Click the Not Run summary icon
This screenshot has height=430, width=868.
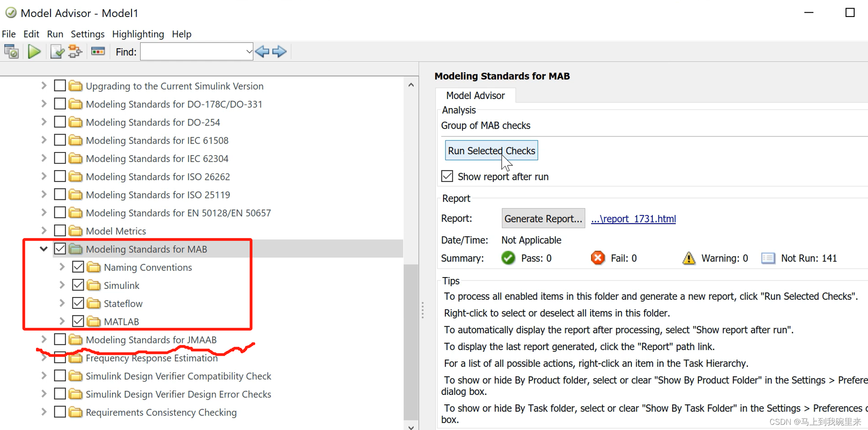pos(768,258)
